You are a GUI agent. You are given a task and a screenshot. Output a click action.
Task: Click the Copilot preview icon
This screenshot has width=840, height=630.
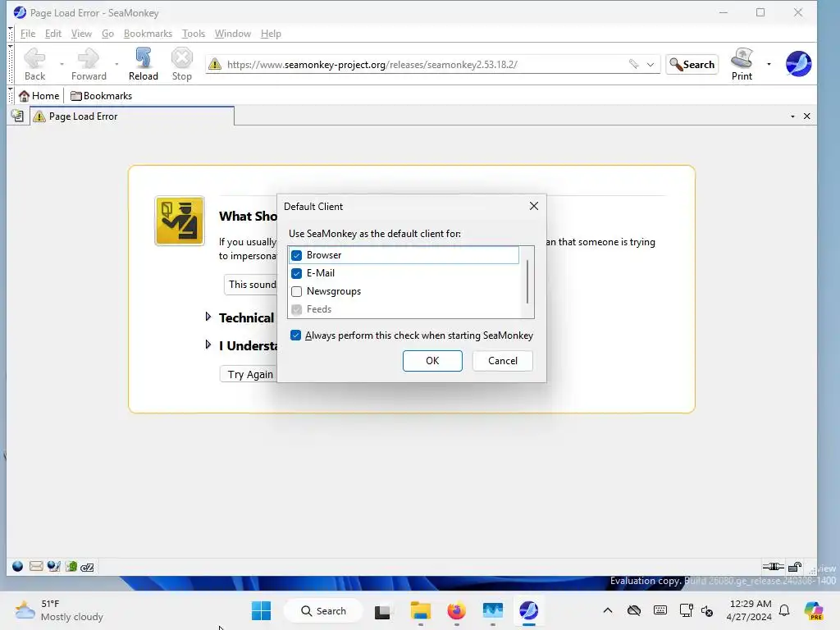pyautogui.click(x=813, y=610)
